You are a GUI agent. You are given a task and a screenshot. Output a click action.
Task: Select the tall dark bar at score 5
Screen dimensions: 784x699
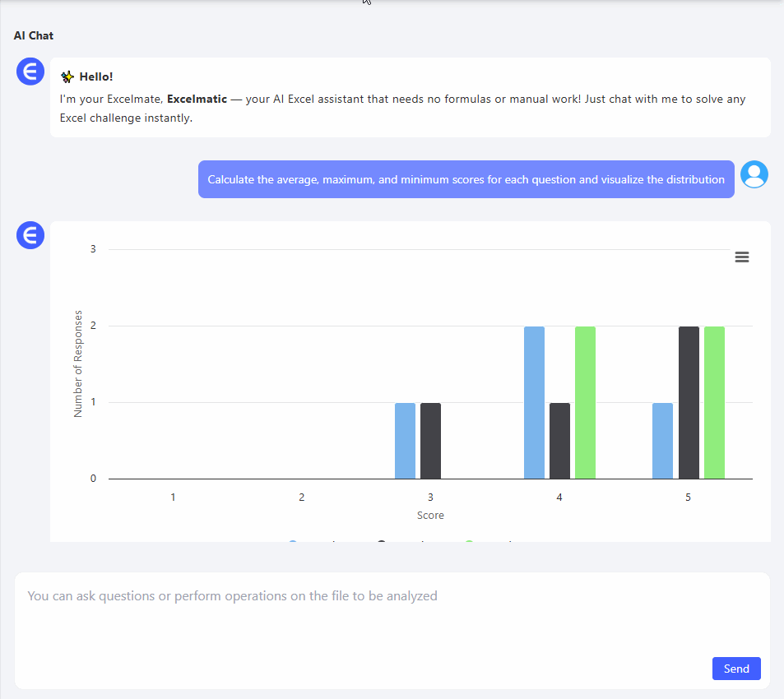[689, 402]
